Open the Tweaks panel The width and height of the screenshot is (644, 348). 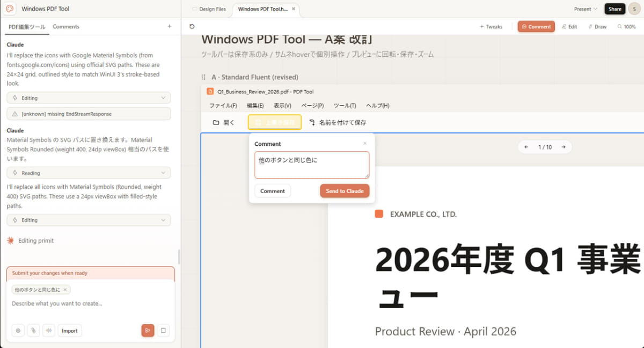tap(491, 26)
